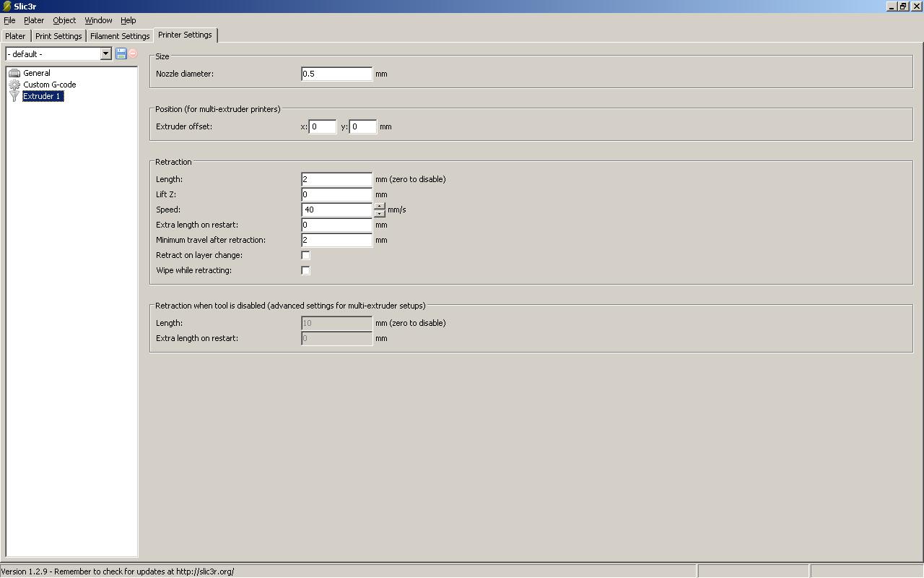Enable Wipe while retracting
924x578 pixels.
click(305, 270)
